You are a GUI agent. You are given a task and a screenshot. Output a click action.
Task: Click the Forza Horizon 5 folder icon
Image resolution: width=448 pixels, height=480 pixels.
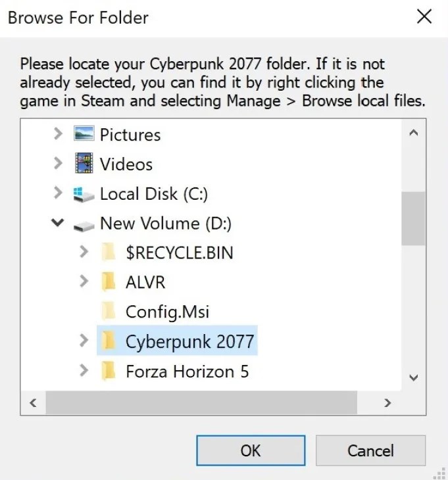110,372
